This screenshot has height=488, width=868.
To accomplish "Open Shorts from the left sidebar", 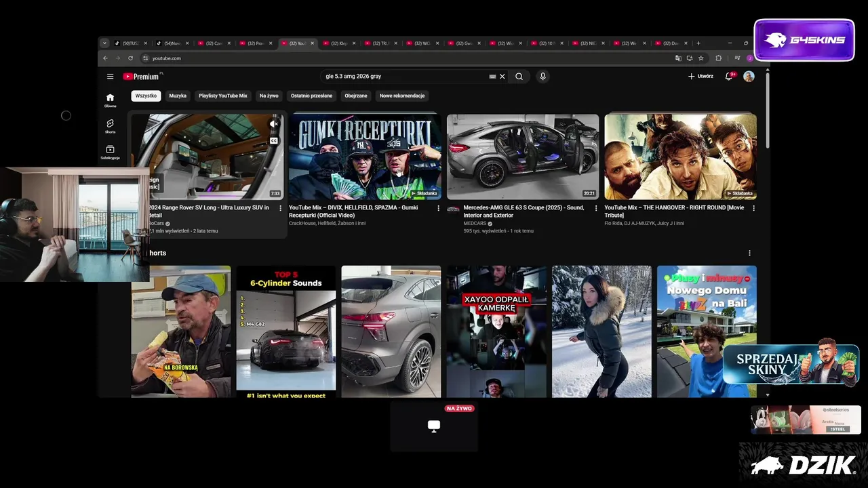I will tap(110, 126).
